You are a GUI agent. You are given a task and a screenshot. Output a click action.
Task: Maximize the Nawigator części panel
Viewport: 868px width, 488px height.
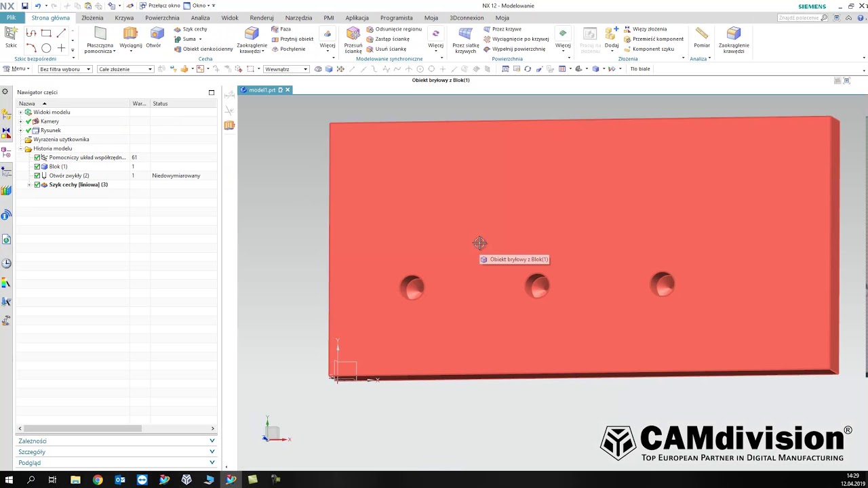(x=212, y=92)
